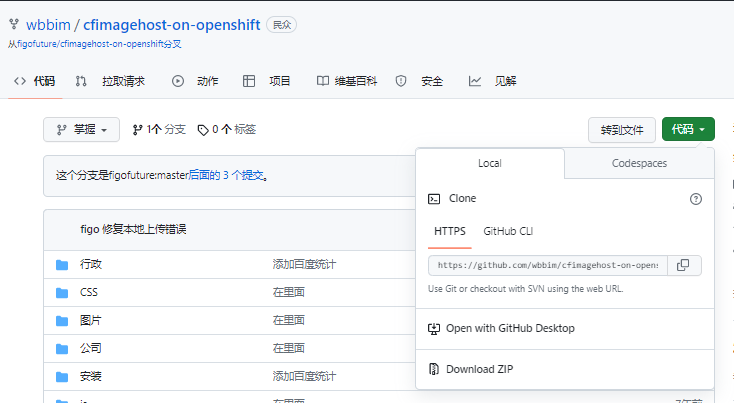Click the 行政 folder icon
The width and height of the screenshot is (734, 403).
(62, 265)
